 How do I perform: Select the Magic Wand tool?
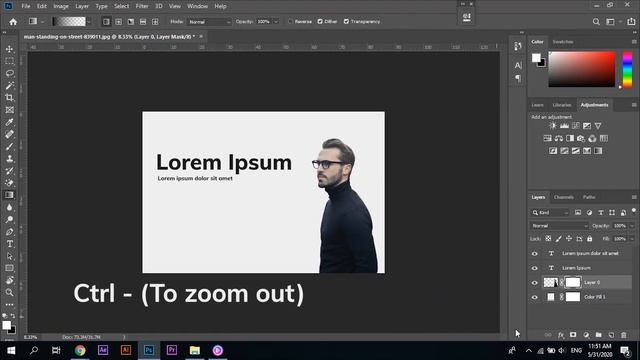pyautogui.click(x=9, y=85)
